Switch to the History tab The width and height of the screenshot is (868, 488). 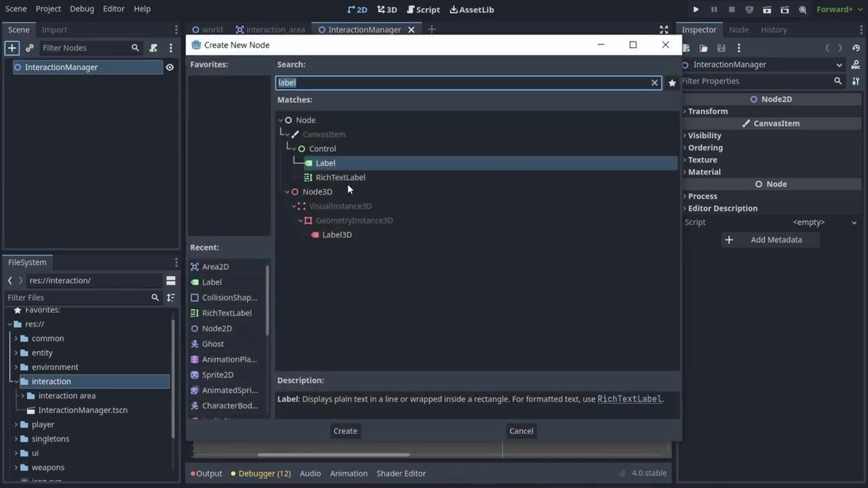click(774, 30)
